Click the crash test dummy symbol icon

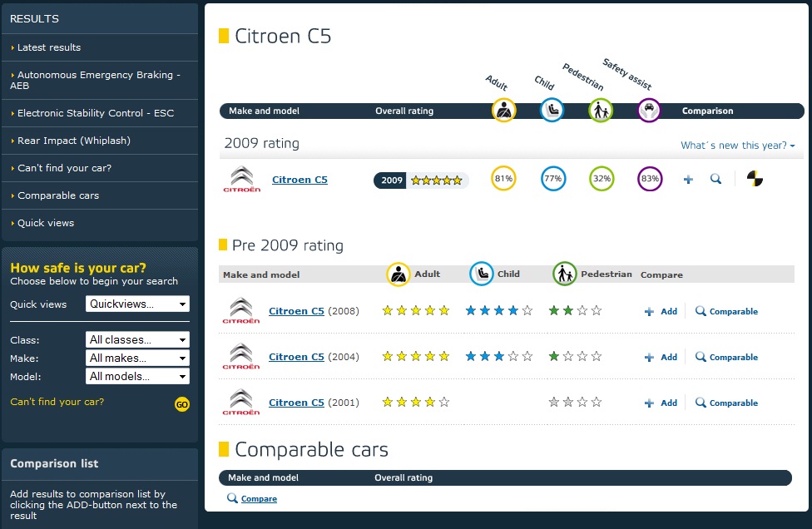[755, 179]
